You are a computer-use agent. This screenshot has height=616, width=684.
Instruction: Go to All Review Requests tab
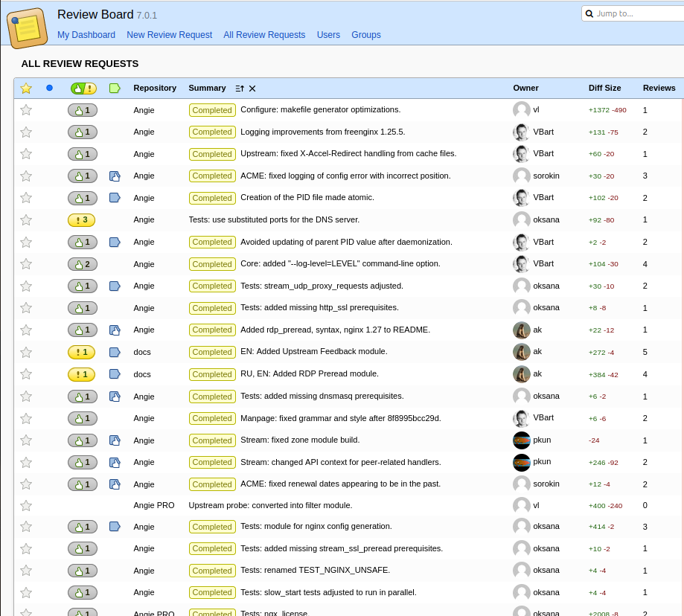coord(264,35)
